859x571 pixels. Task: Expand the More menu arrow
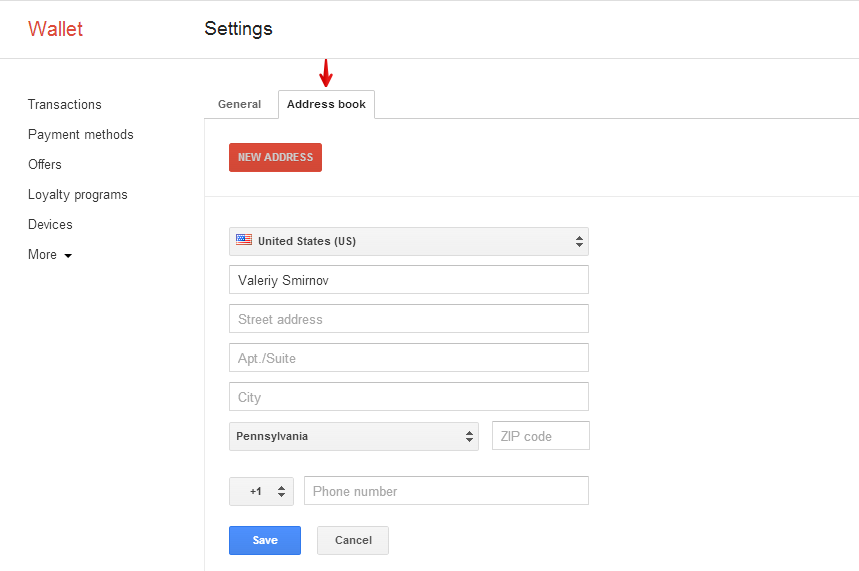coord(68,256)
